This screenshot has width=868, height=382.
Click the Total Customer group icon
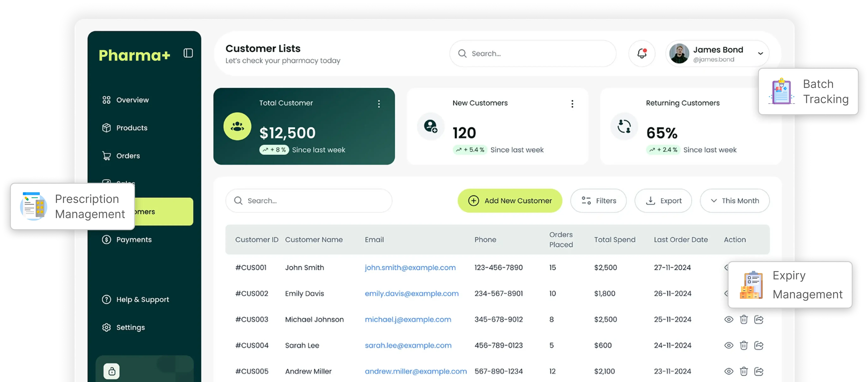[x=237, y=126]
